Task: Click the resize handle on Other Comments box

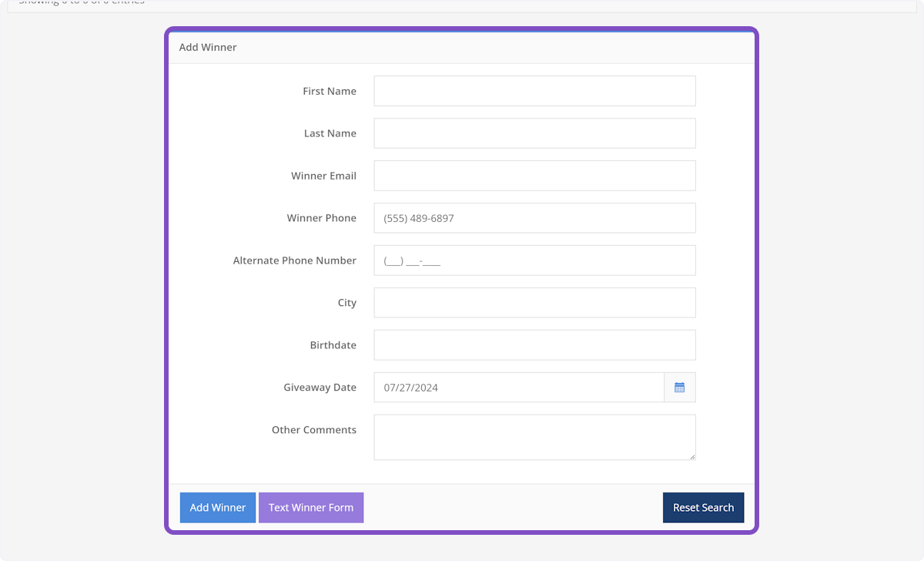Action: pyautogui.click(x=692, y=455)
